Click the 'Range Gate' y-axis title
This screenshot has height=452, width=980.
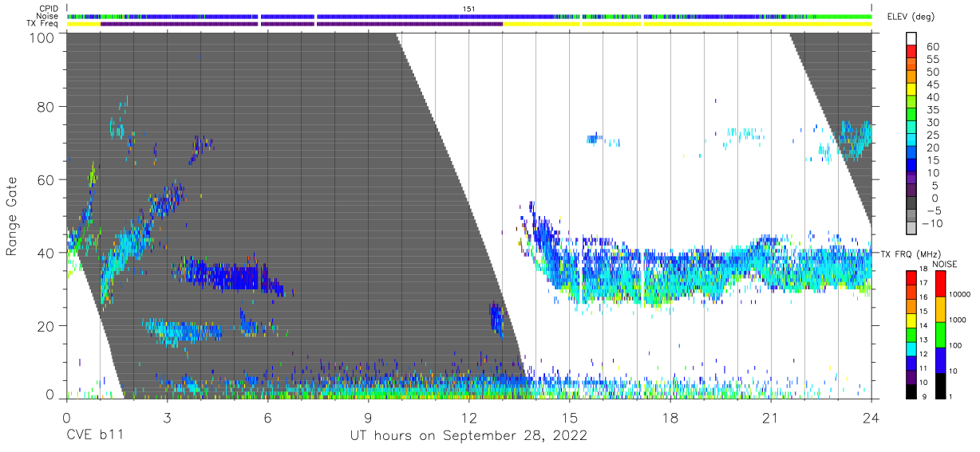12,216
